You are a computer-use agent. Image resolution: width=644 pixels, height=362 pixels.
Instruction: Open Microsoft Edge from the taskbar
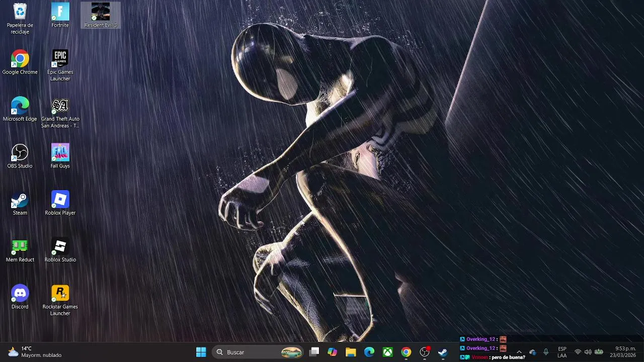coord(369,352)
